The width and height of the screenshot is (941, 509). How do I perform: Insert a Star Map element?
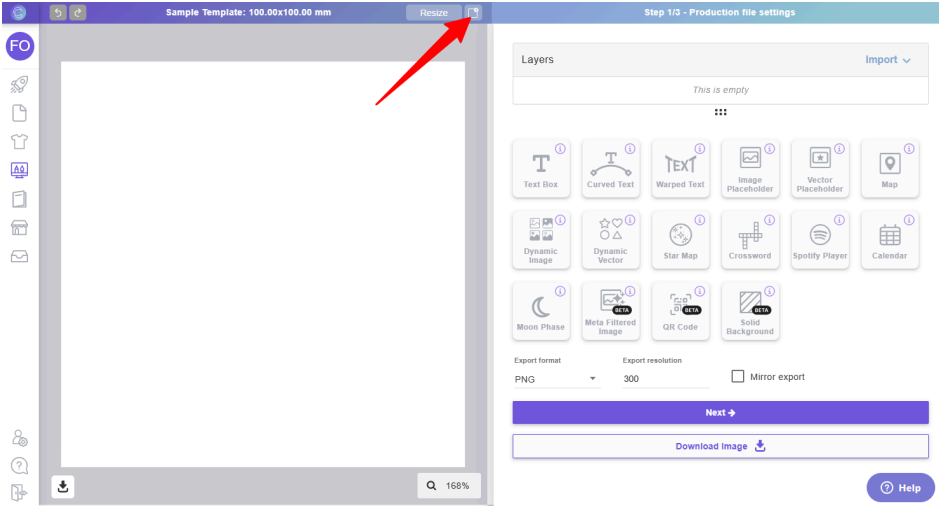pyautogui.click(x=680, y=240)
